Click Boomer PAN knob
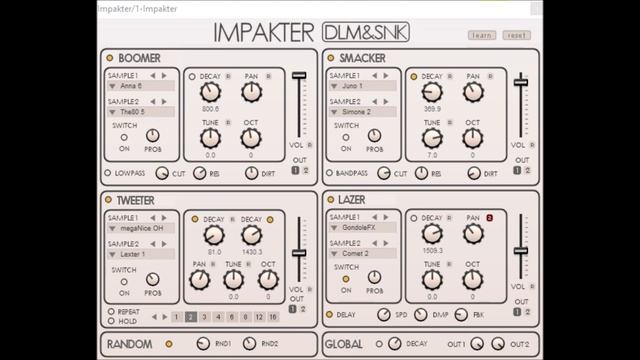Screen dimensions: 640x360 tap(251, 92)
